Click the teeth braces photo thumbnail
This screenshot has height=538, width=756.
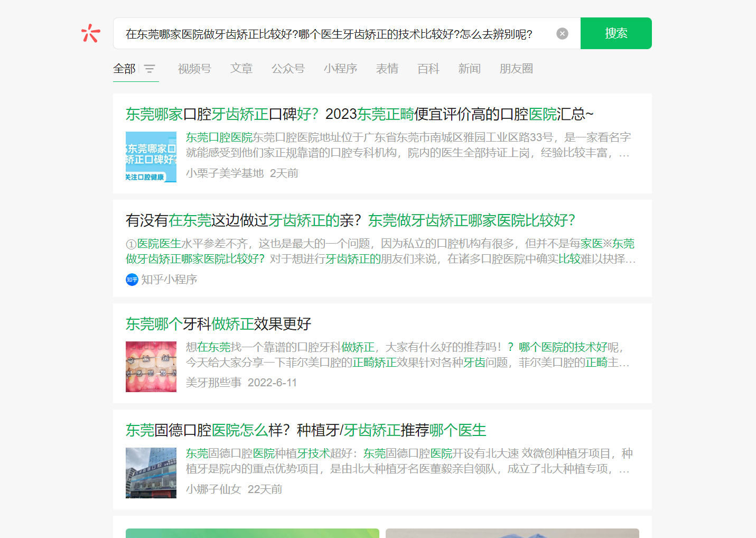[x=151, y=367]
